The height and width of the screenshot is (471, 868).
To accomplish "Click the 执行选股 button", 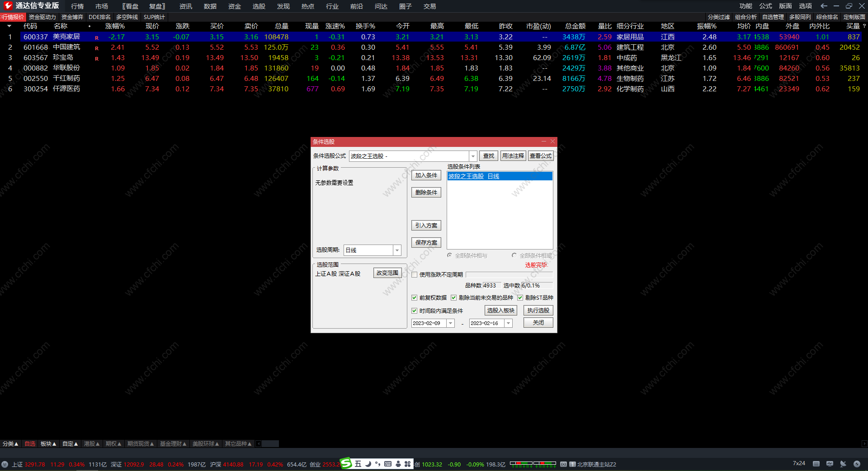I will (538, 311).
